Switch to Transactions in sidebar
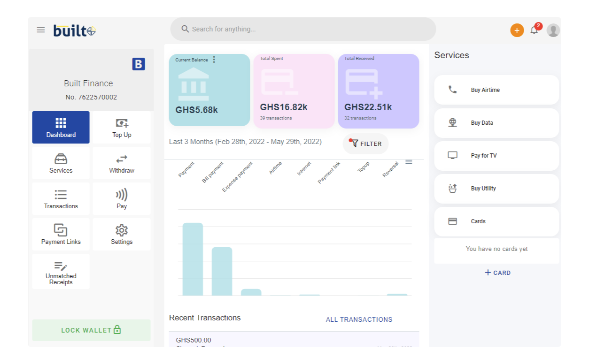 61,199
